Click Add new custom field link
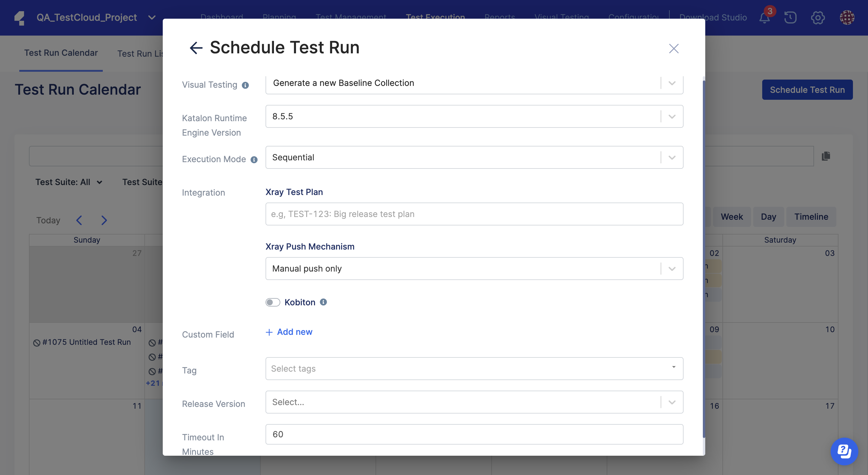 tap(289, 332)
